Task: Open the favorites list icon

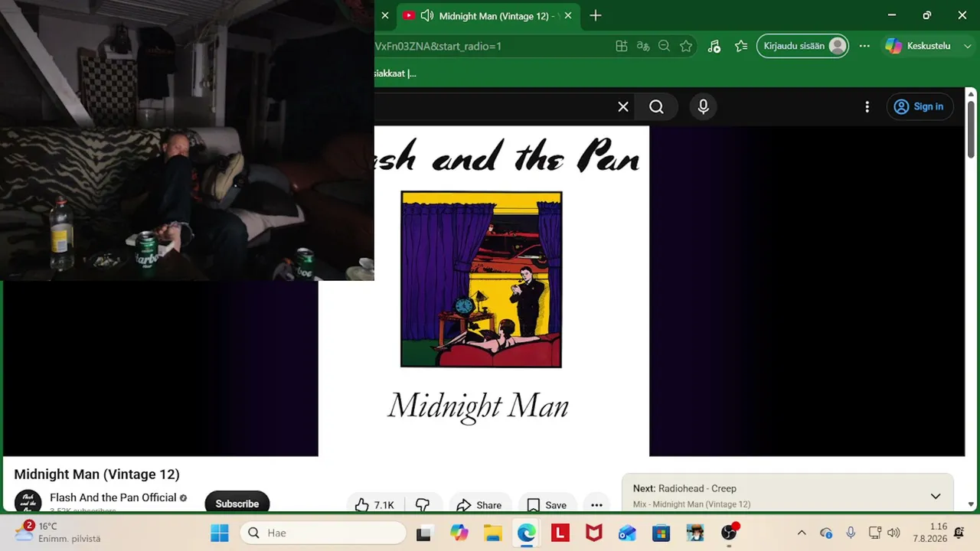Action: (x=740, y=46)
